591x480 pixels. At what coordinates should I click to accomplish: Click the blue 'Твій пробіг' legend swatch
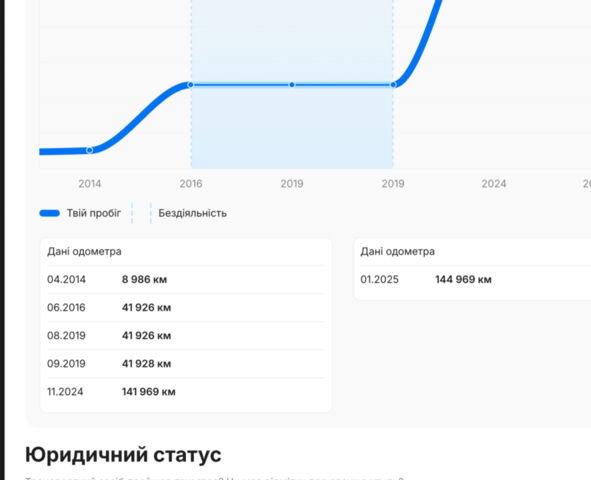point(49,213)
